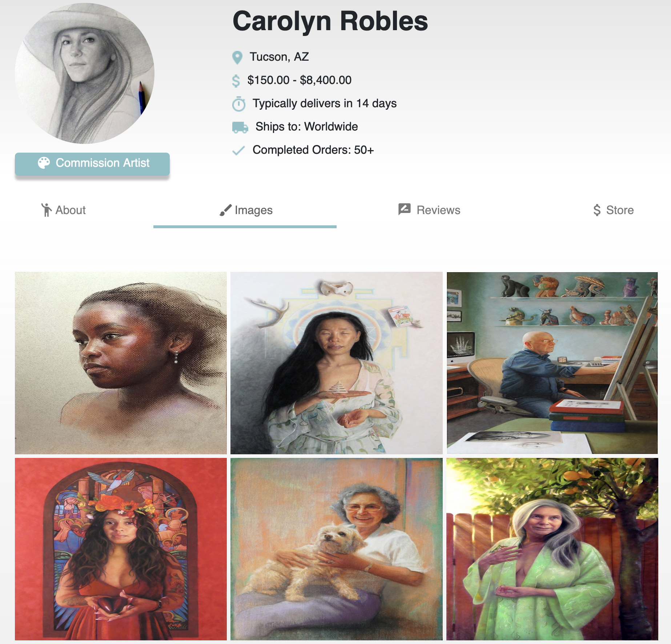This screenshot has height=644, width=671.
Task: Click the stopwatch delivery time icon
Action: (x=239, y=104)
